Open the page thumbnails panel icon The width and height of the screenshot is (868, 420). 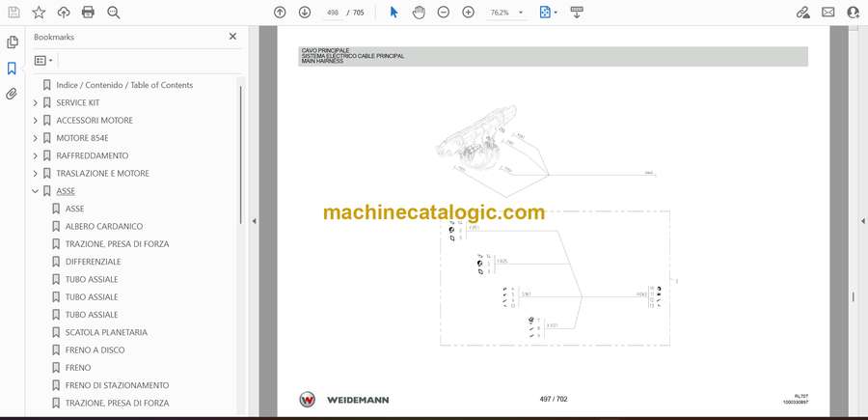[13, 42]
